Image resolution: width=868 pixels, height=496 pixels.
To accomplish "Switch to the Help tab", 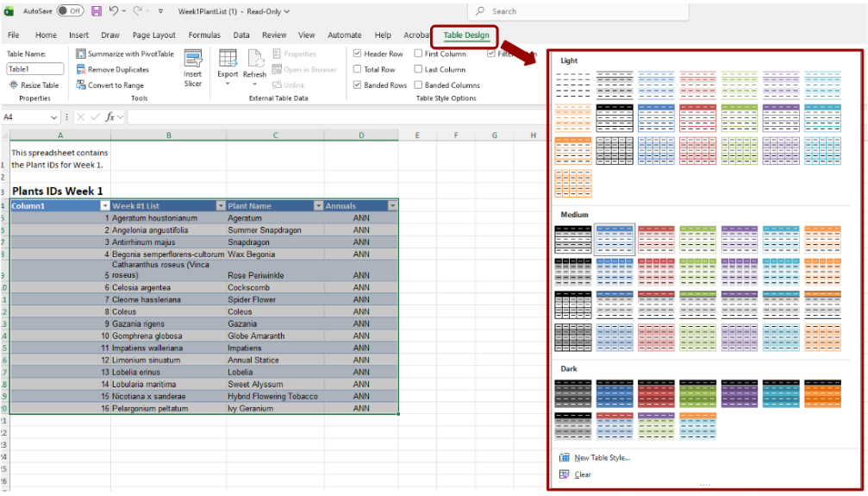I will (x=383, y=35).
